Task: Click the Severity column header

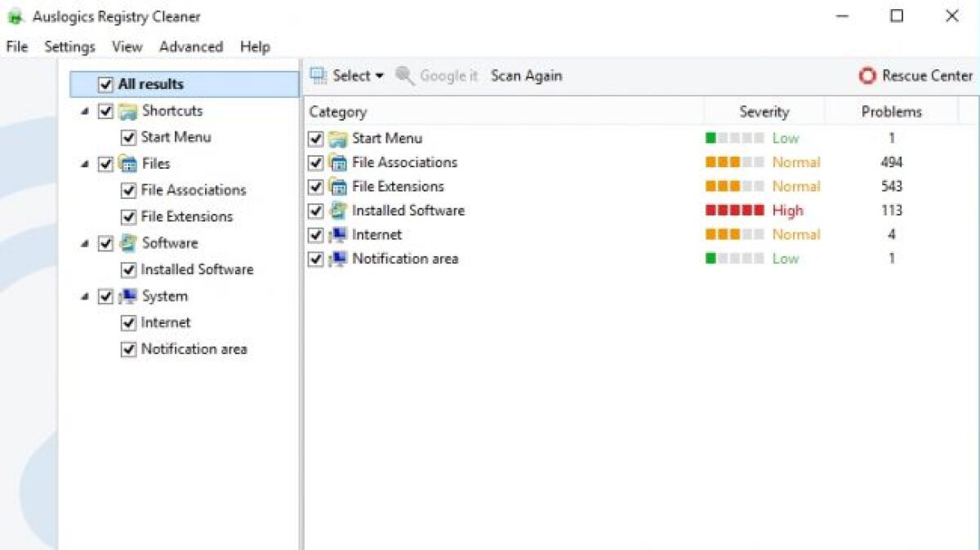Action: point(764,111)
